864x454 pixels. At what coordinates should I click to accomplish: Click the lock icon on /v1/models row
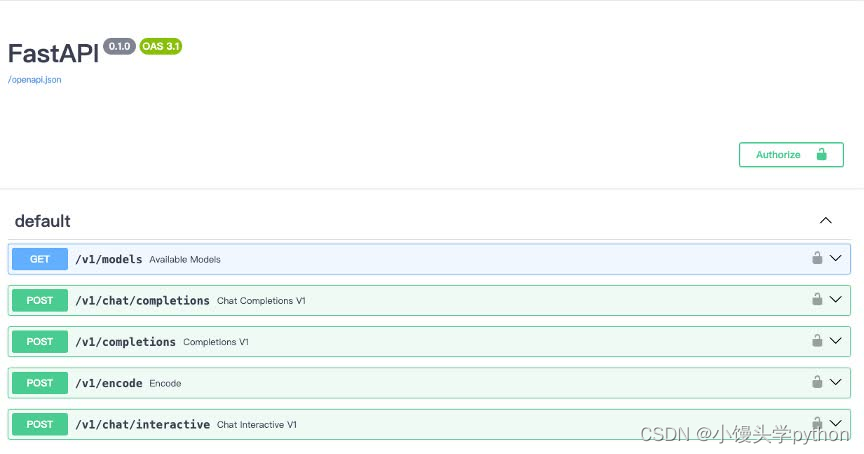pos(817,258)
